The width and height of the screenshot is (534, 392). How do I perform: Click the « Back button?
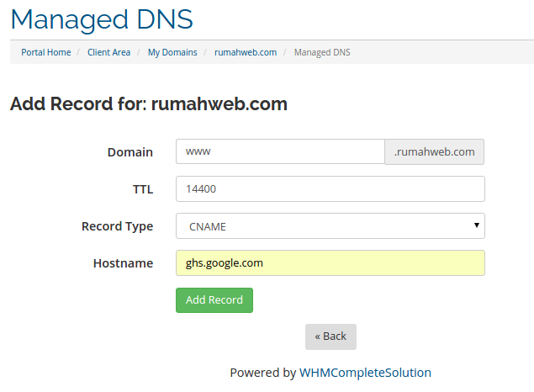(330, 336)
